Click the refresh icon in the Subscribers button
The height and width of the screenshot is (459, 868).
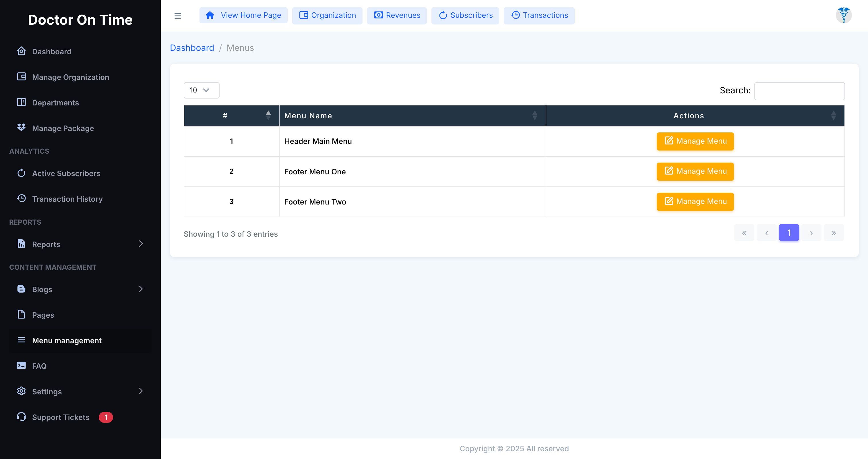click(x=443, y=15)
